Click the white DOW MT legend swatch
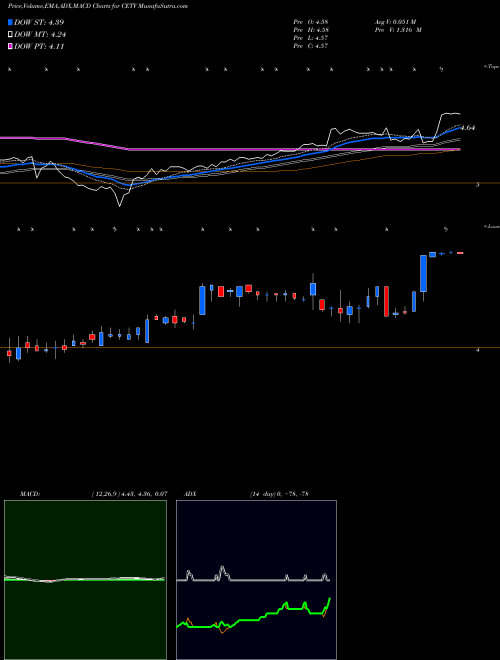This screenshot has height=660, width=500. pyautogui.click(x=11, y=35)
